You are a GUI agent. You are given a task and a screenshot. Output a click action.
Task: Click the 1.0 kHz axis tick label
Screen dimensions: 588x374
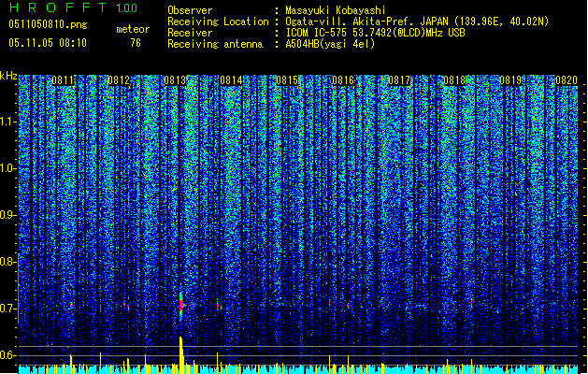pyautogui.click(x=8, y=168)
